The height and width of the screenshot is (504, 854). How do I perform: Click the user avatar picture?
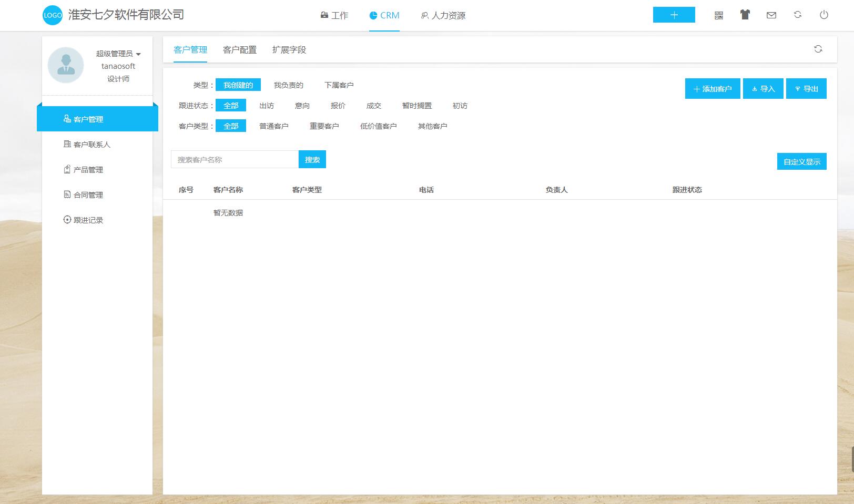[x=66, y=65]
